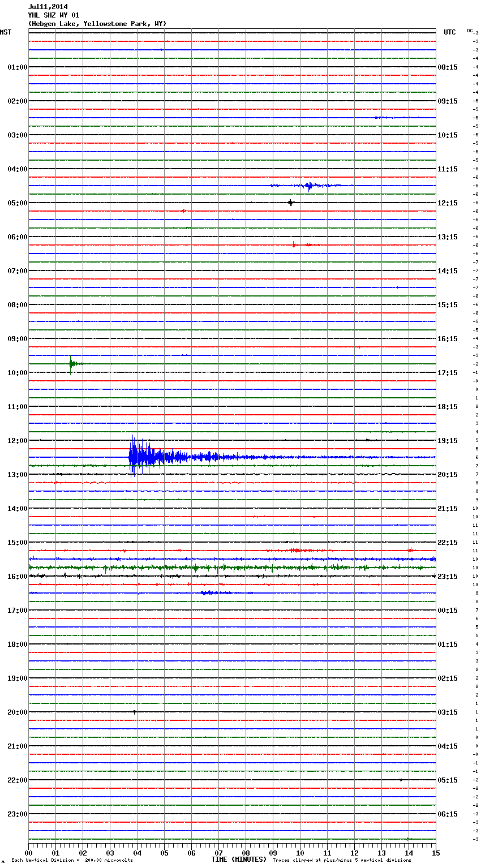Select the 01:00 MST row label

[17, 67]
